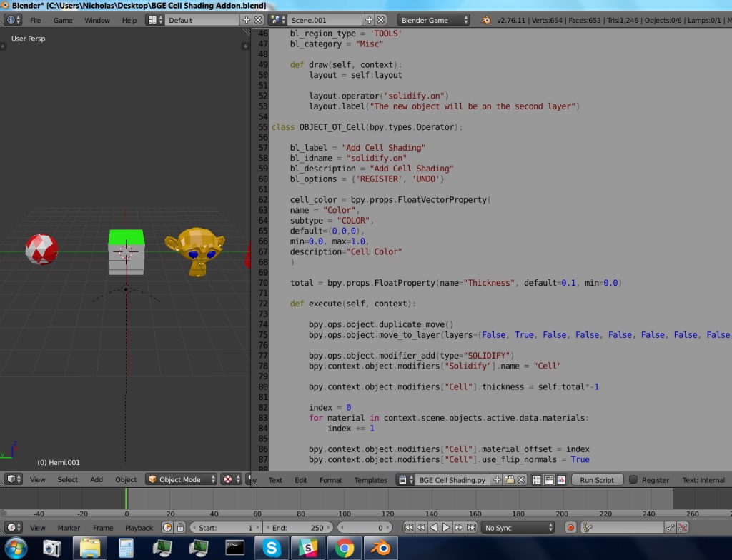
Task: Delete Scene.001 with the X icon
Action: point(381,20)
